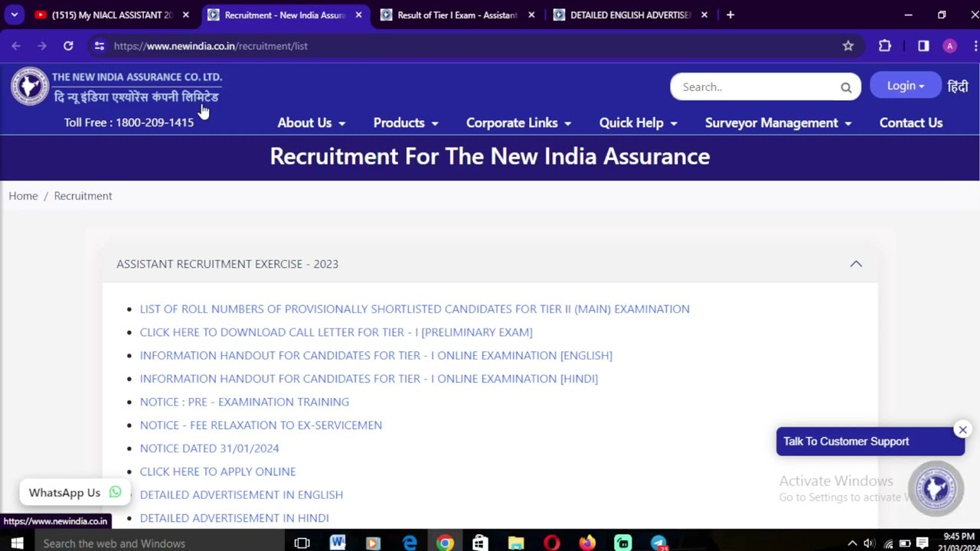Bookmark this page with the star icon
The height and width of the screenshot is (551, 980).
click(848, 46)
